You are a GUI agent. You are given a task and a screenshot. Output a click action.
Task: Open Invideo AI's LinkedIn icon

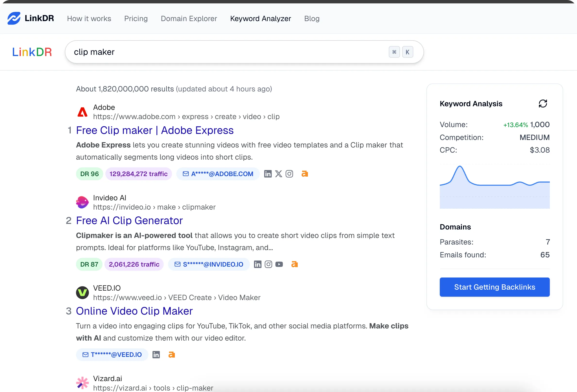click(258, 264)
